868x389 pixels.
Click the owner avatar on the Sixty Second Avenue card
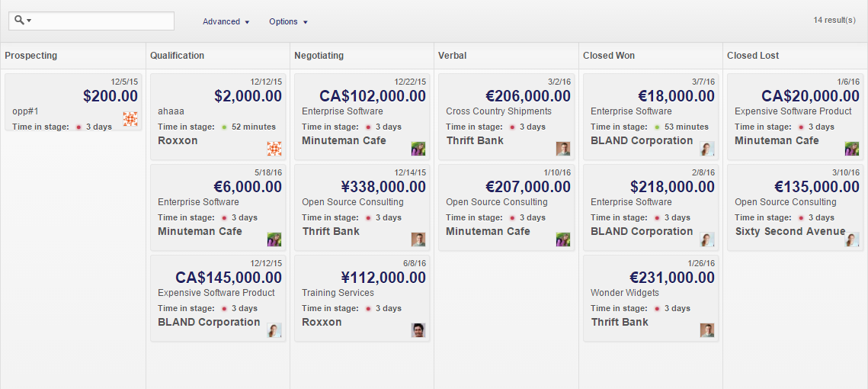click(x=852, y=240)
